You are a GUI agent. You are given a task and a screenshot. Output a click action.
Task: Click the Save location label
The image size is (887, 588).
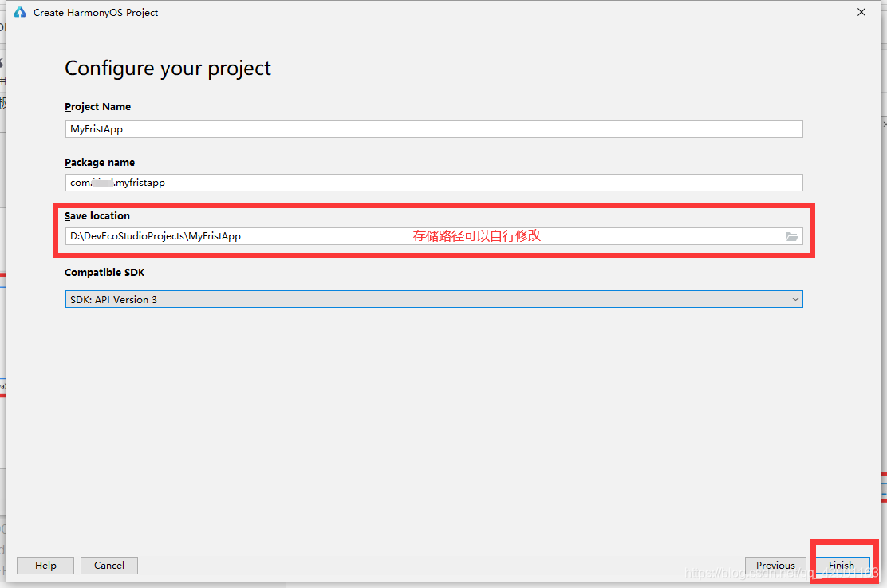pos(97,215)
